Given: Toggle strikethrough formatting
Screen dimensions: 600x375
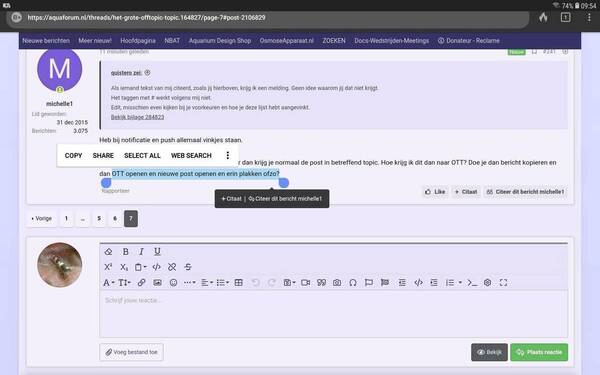Looking at the screenshot, I should [188, 267].
